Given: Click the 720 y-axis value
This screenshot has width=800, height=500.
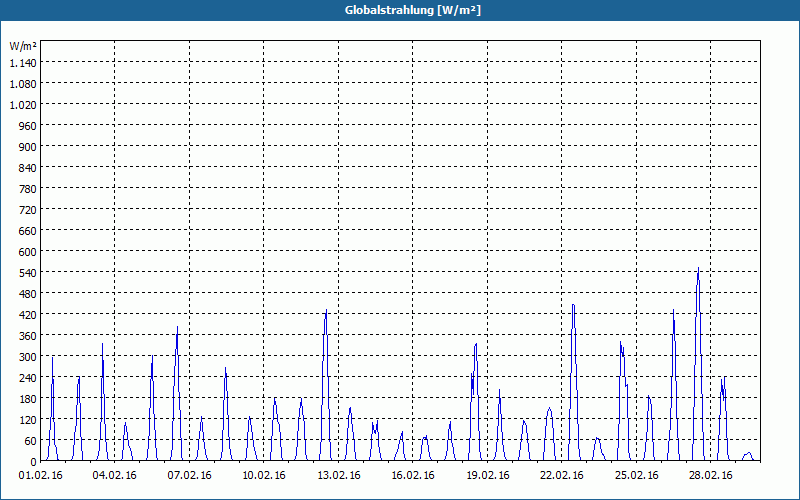Looking at the screenshot, I should tap(28, 210).
